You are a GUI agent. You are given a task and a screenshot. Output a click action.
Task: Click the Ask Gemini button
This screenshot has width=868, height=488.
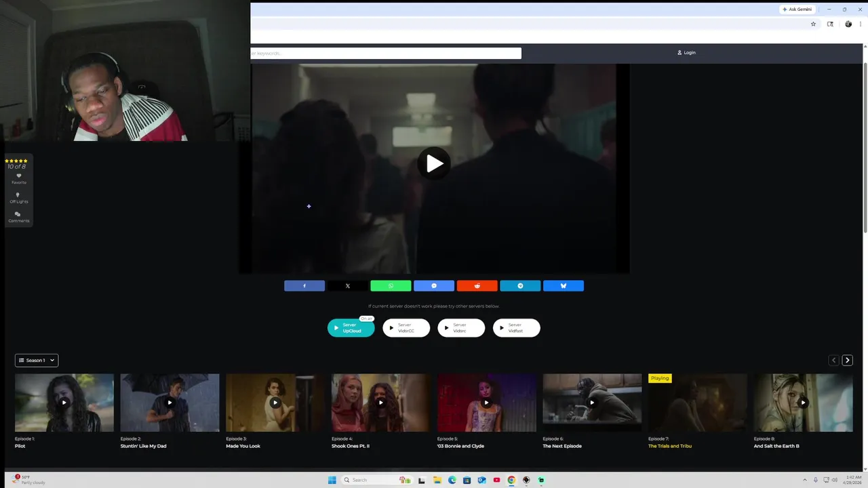click(797, 9)
